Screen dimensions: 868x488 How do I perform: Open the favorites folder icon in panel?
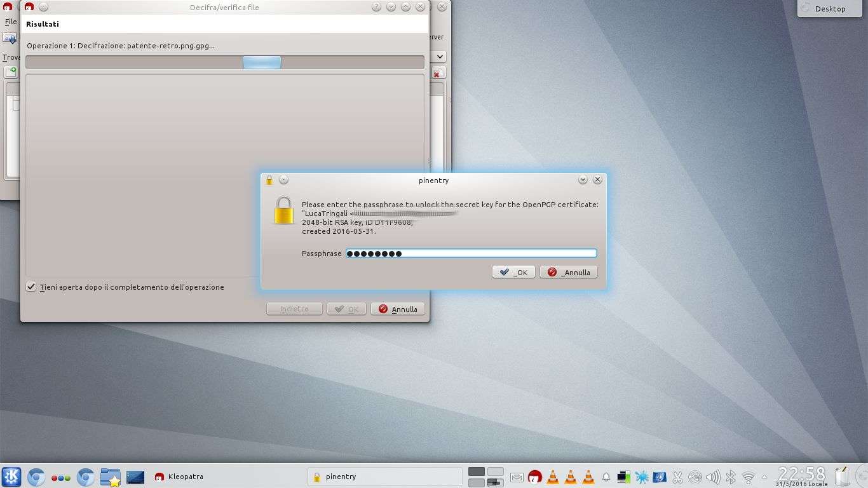coord(111,477)
